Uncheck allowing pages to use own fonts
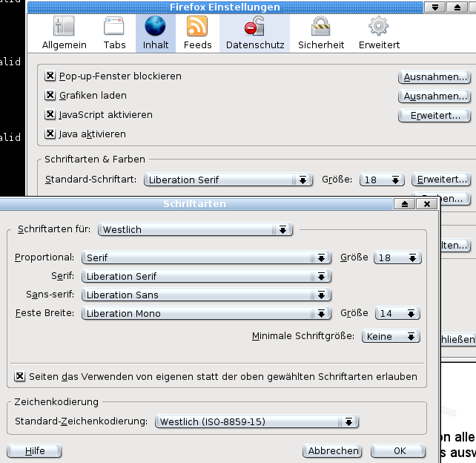This screenshot has height=463, width=476. coord(20,376)
